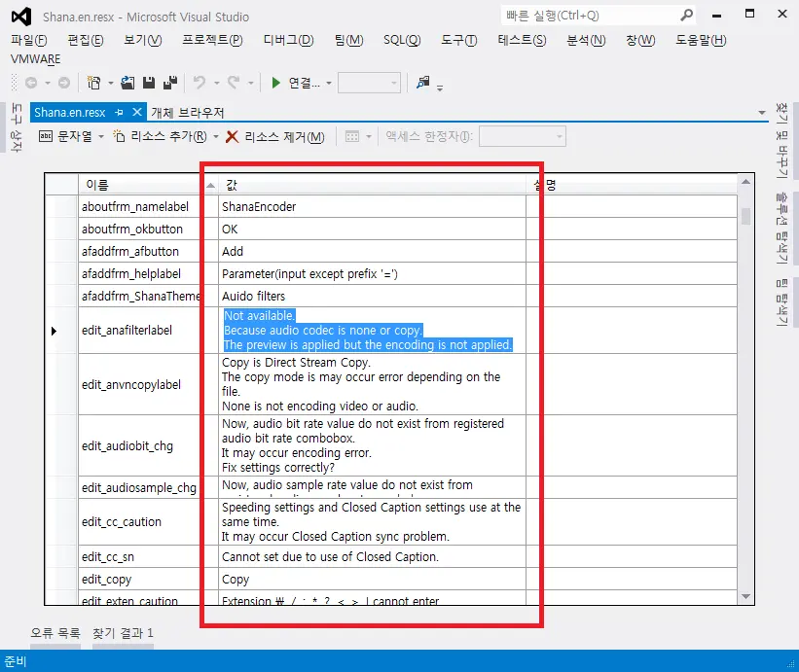Click the 'Auido filters' value cell

coord(372,296)
